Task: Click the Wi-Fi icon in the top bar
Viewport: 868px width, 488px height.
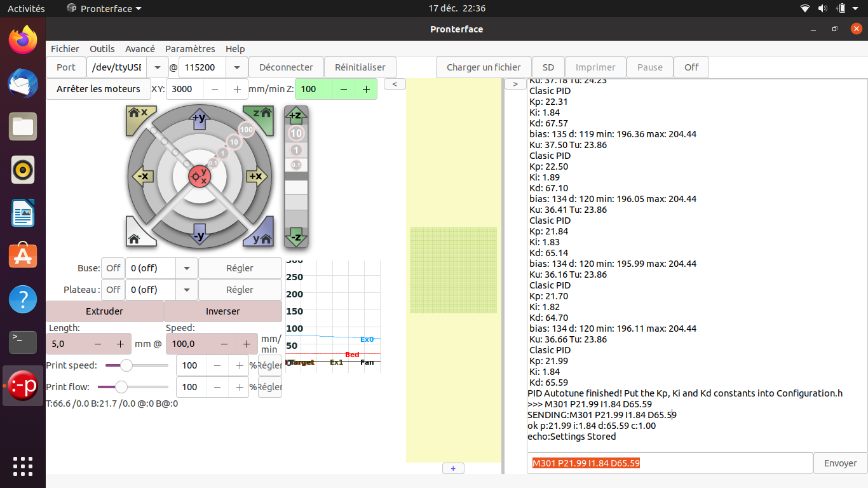Action: coord(805,8)
